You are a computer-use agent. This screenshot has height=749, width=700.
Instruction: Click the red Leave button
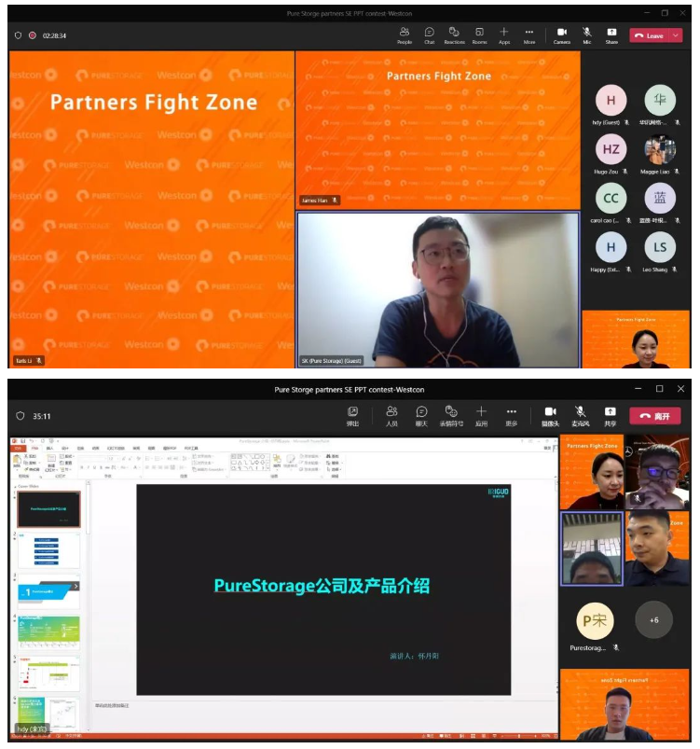pos(650,35)
